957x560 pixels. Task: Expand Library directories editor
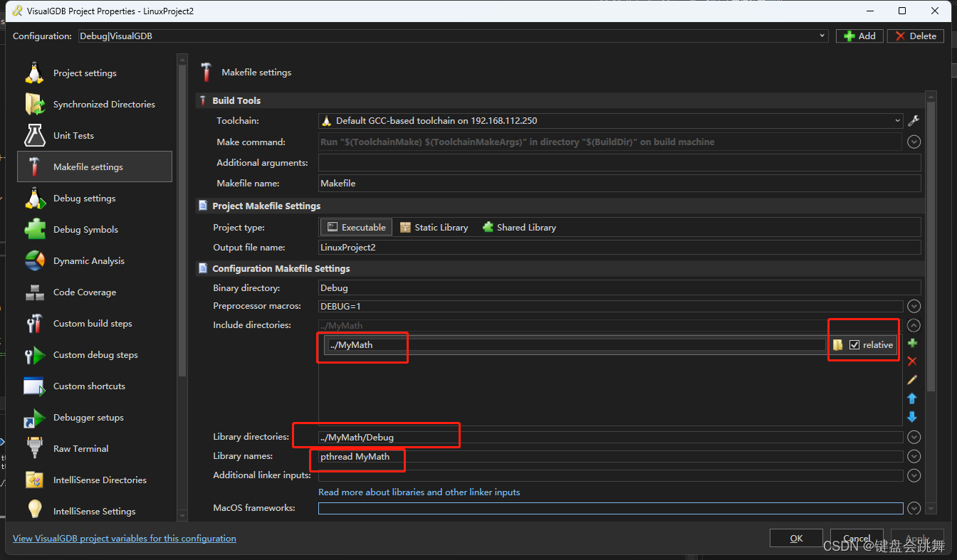(914, 437)
